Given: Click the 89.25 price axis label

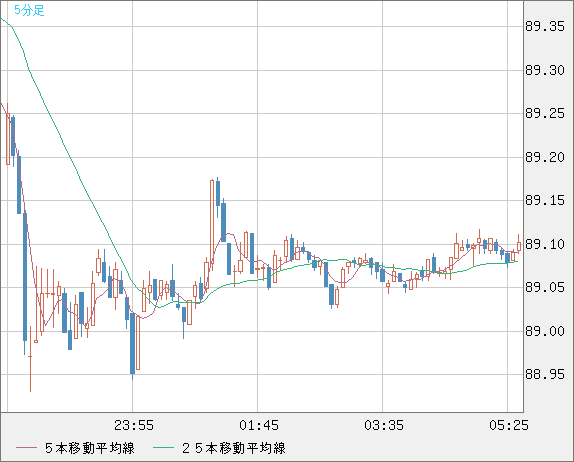Looking at the screenshot, I should (x=545, y=113).
